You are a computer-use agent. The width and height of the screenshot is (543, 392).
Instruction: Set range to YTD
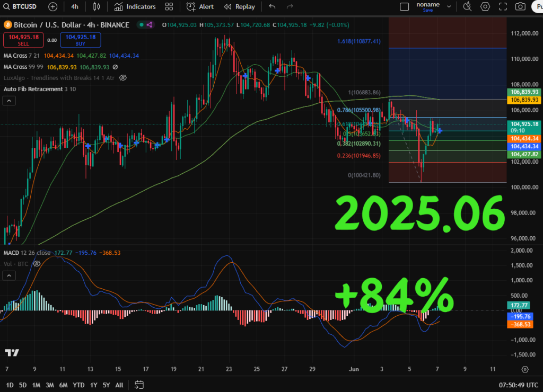[x=78, y=385]
